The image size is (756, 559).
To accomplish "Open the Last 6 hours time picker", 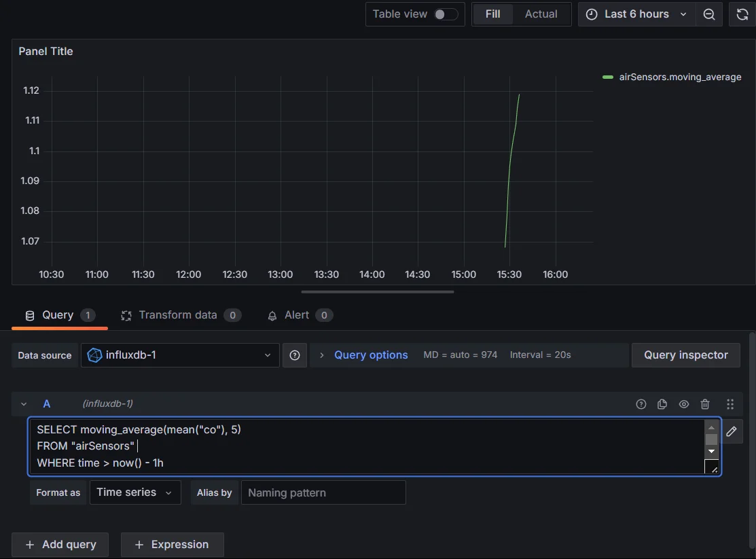I will click(x=636, y=14).
